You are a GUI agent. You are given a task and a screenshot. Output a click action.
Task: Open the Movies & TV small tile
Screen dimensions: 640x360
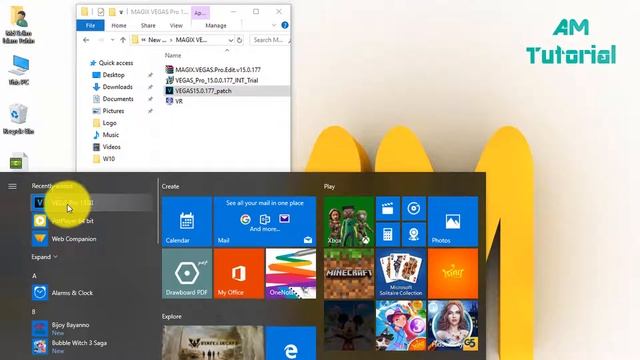pos(387,209)
